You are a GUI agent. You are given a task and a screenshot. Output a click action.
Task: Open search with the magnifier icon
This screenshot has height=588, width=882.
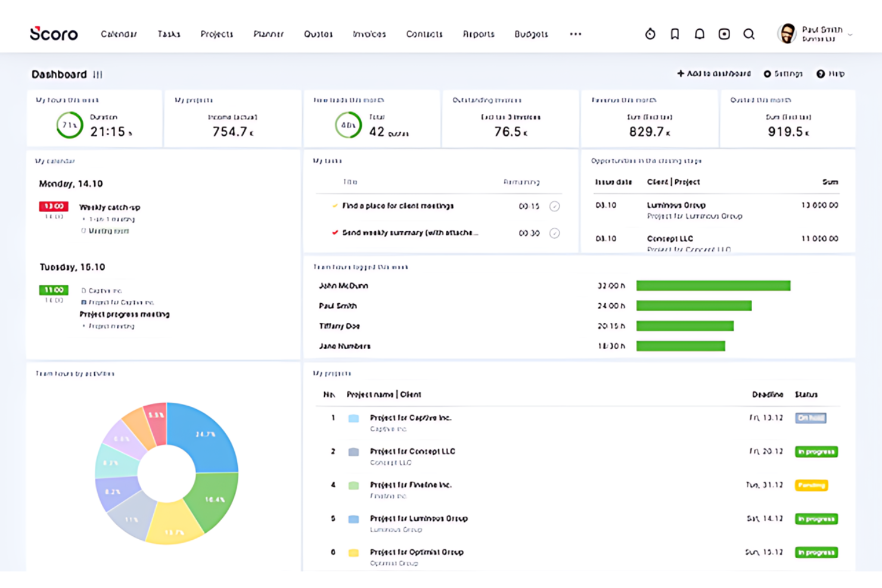point(749,34)
